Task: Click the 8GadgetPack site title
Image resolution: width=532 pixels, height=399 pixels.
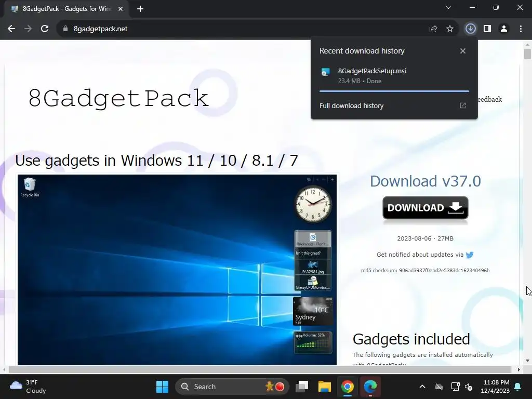Action: [118, 98]
